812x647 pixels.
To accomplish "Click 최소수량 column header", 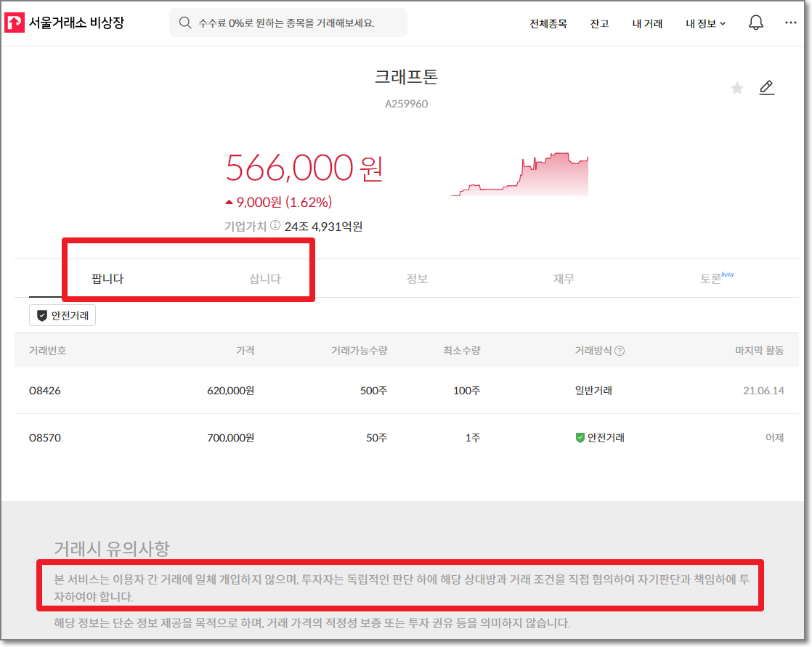I will point(461,351).
